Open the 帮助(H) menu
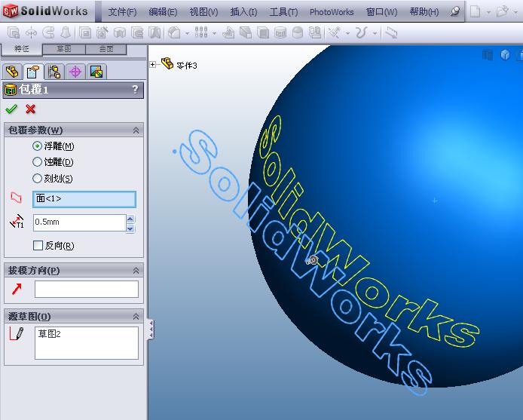 pyautogui.click(x=424, y=12)
